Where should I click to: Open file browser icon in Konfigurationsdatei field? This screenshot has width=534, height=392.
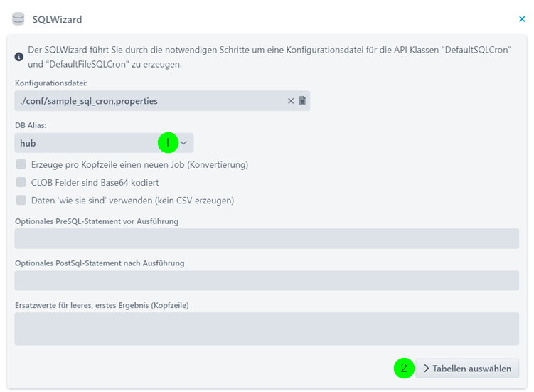pyautogui.click(x=302, y=100)
